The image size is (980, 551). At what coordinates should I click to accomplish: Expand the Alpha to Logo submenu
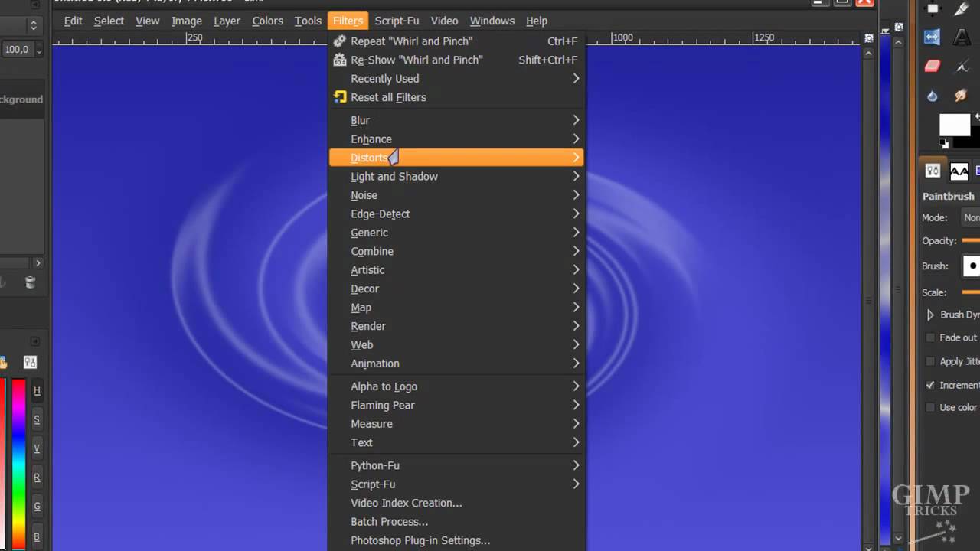click(x=456, y=386)
